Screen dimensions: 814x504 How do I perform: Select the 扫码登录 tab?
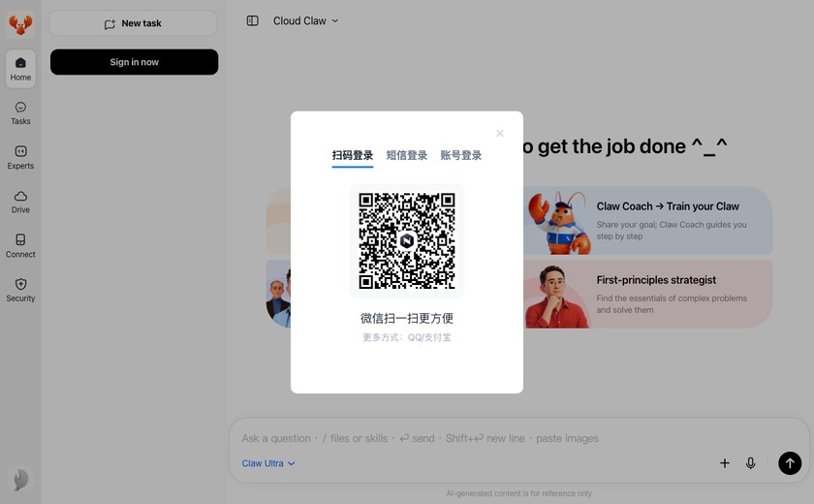coord(353,155)
